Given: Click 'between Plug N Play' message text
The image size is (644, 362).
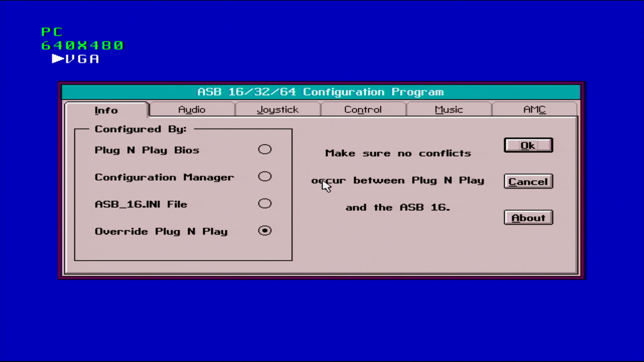Looking at the screenshot, I should [x=419, y=180].
